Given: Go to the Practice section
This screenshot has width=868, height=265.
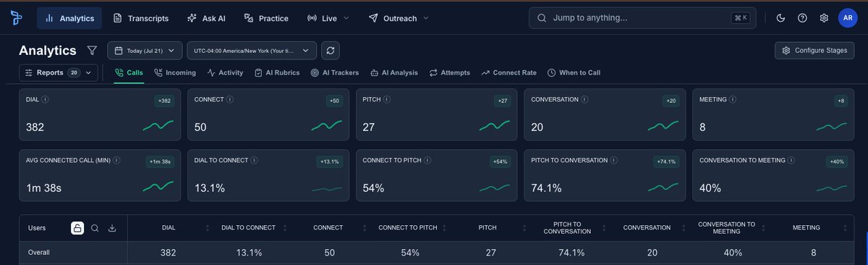Looking at the screenshot, I should click(266, 18).
